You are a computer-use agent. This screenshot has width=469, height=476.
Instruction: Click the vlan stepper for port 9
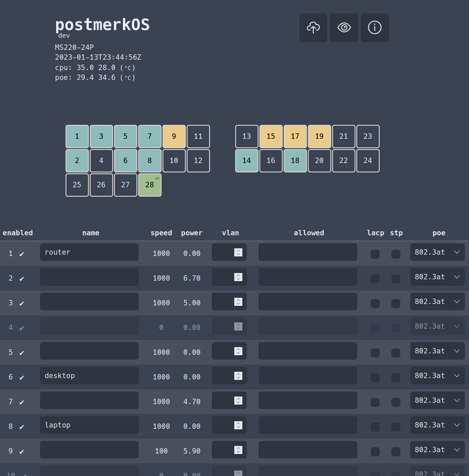pos(238,450)
